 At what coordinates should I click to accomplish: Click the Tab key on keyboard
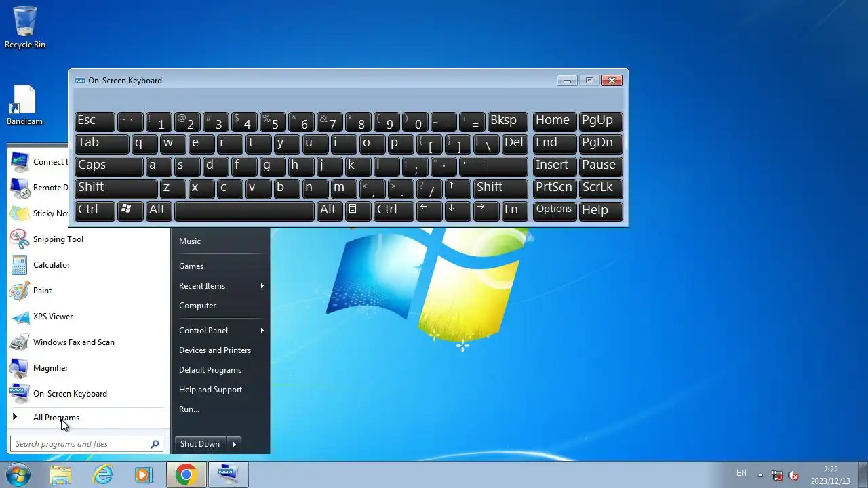[x=102, y=144]
